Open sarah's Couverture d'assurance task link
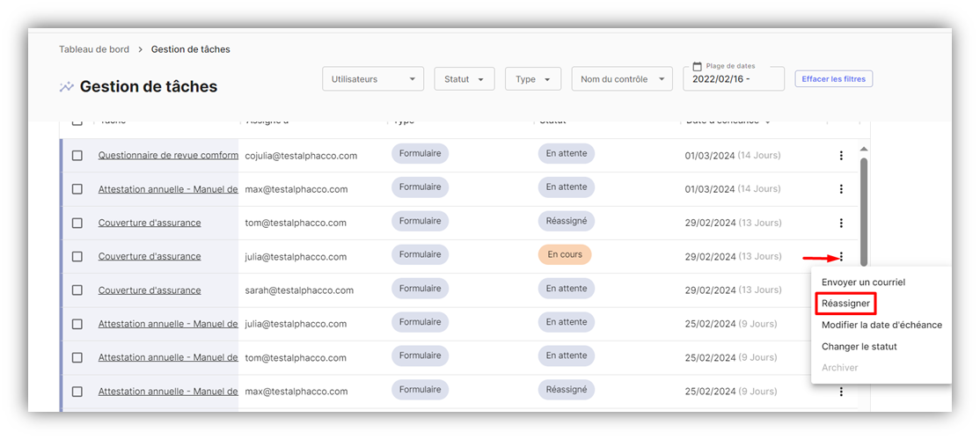Screen dimensions: 980x440 pyautogui.click(x=150, y=290)
